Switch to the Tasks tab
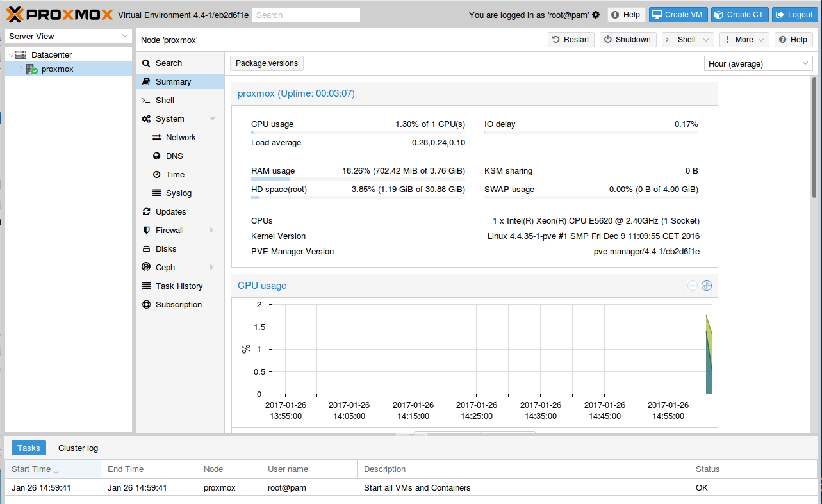 tap(29, 448)
